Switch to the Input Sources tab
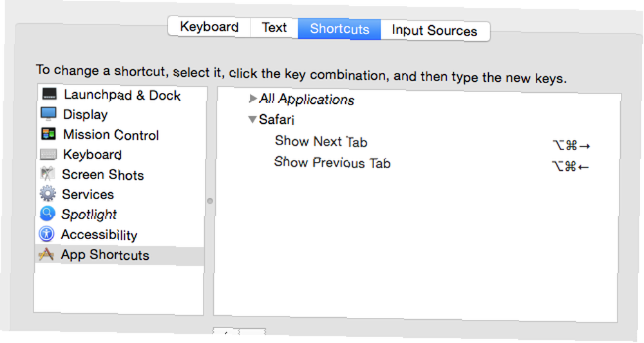This screenshot has width=644, height=343. point(435,30)
